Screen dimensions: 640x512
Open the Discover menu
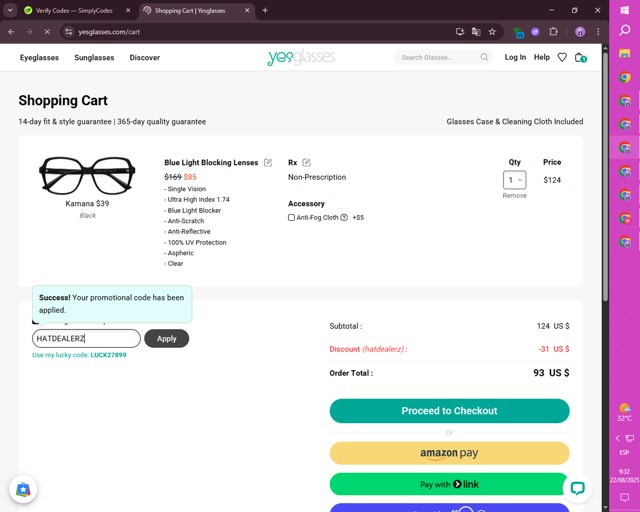tap(144, 58)
